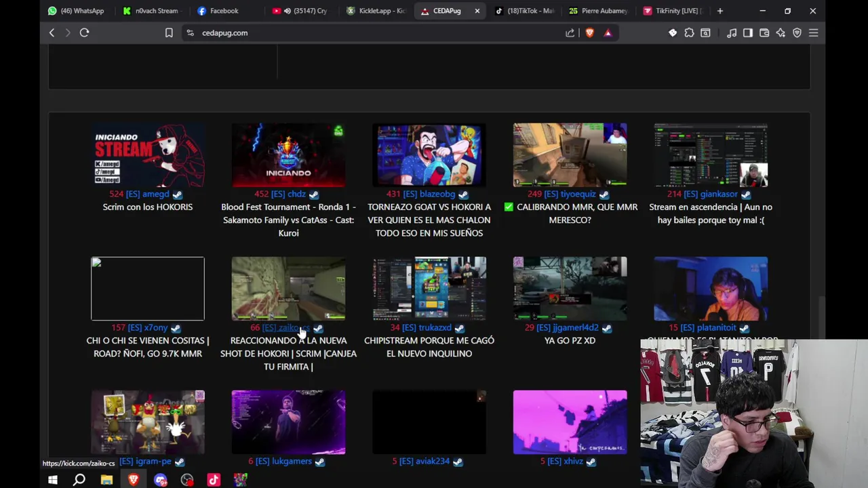Open the [ES] x7ony streamer link
Viewport: 868px width, 488px height.
click(x=147, y=327)
